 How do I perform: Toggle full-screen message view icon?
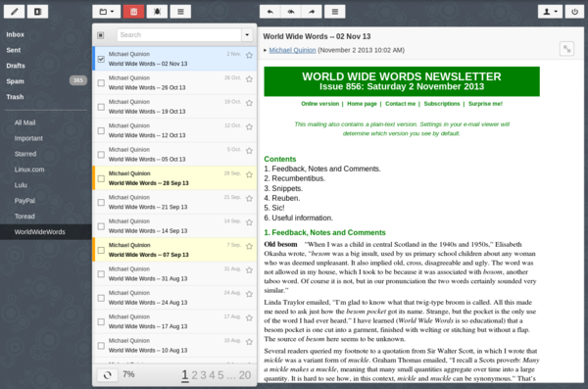566,49
